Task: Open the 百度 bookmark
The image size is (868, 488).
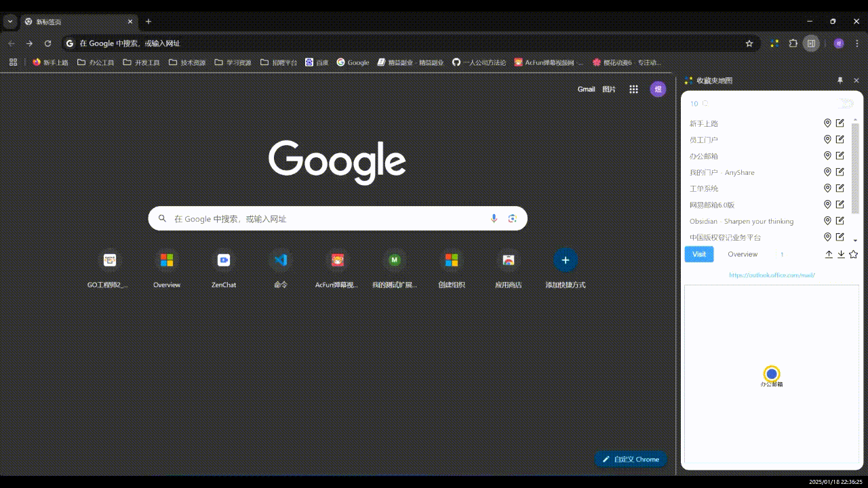Action: click(317, 62)
